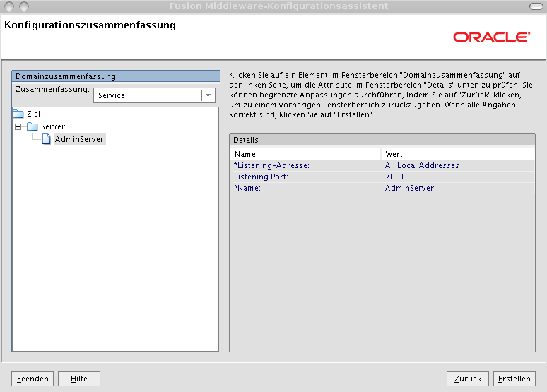Click the Oracle logo
This screenshot has width=547, height=392.
pos(492,37)
